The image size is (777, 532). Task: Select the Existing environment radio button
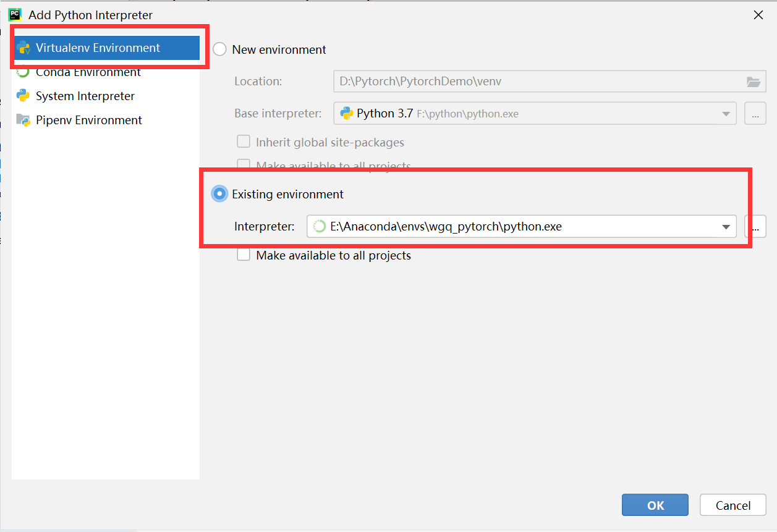219,194
